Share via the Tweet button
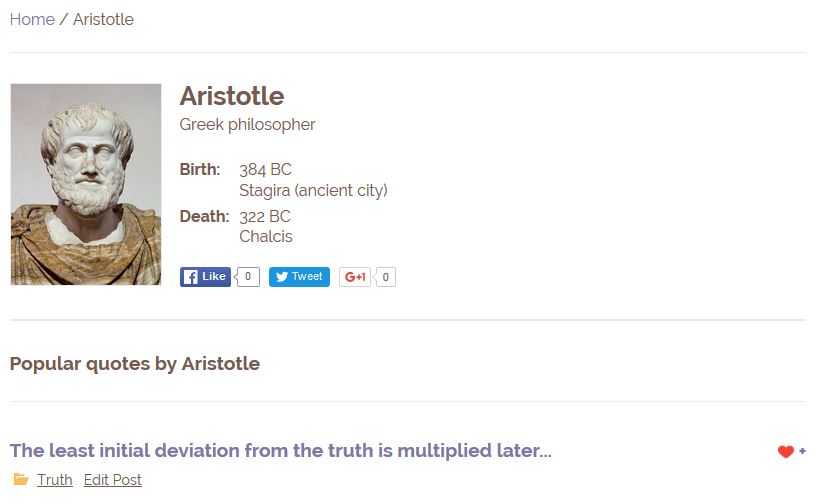The width and height of the screenshot is (832, 504). pos(299,277)
